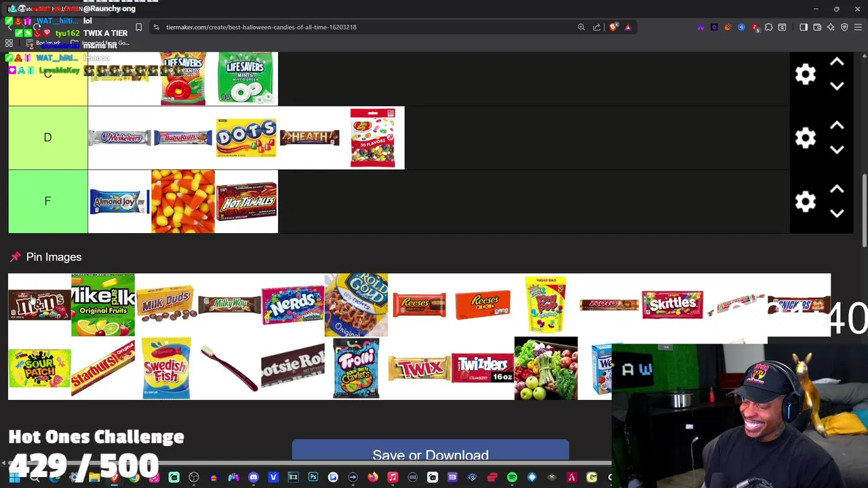868x488 pixels.
Task: Move the D tier row up
Action: click(x=837, y=125)
